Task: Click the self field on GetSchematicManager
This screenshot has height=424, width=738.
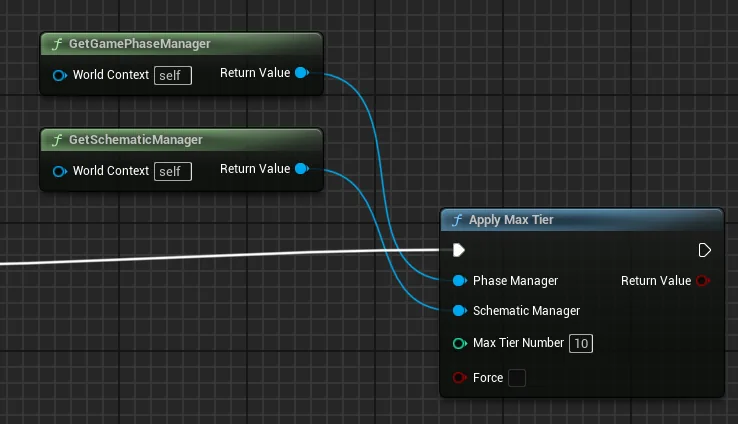Action: [x=173, y=171]
